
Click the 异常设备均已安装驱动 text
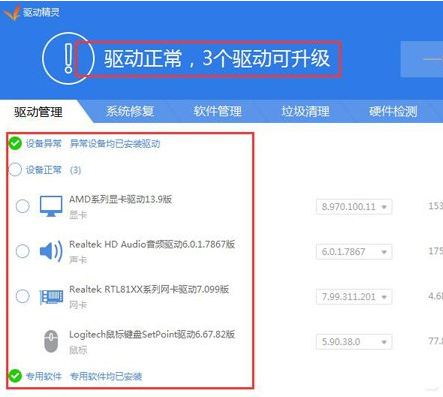click(115, 144)
